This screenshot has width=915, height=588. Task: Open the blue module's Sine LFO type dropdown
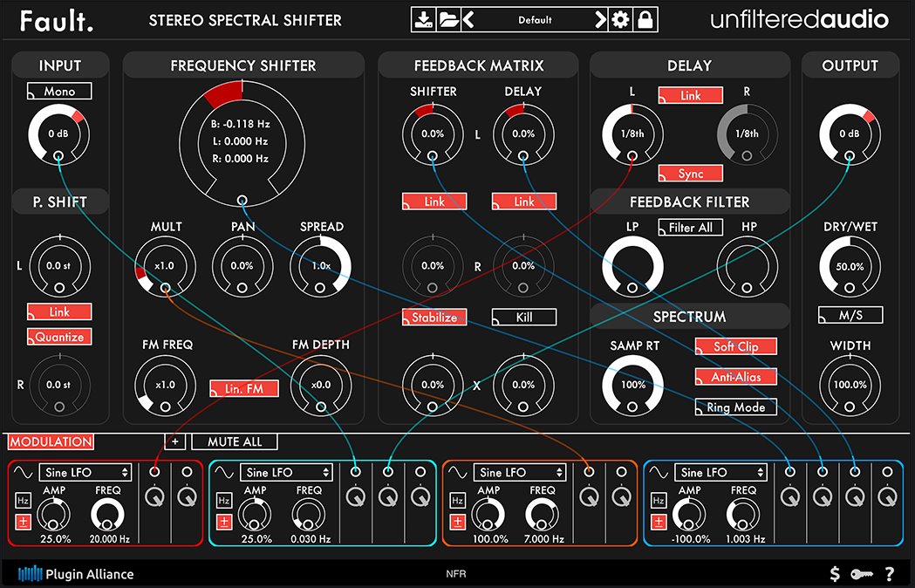(720, 472)
